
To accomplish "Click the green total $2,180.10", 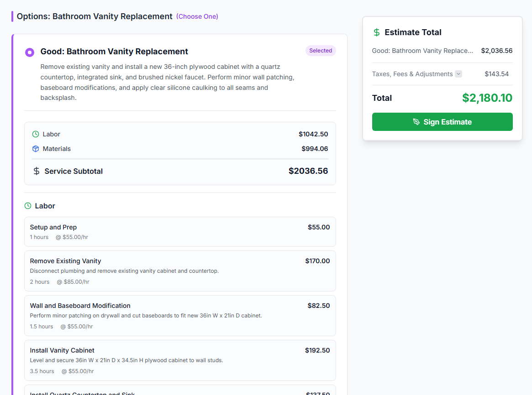I will (x=487, y=98).
